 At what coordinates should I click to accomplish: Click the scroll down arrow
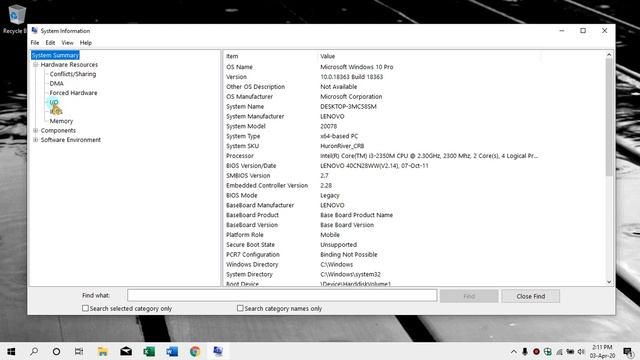tap(609, 282)
